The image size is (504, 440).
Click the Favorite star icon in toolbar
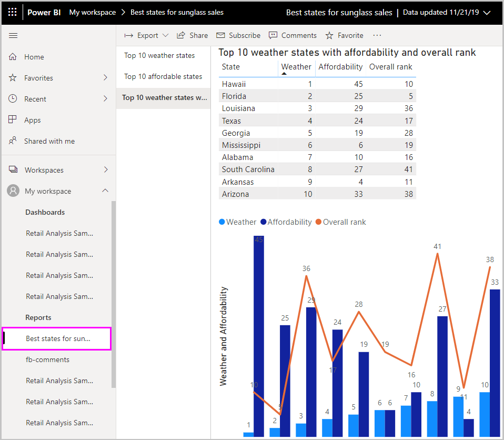point(329,35)
